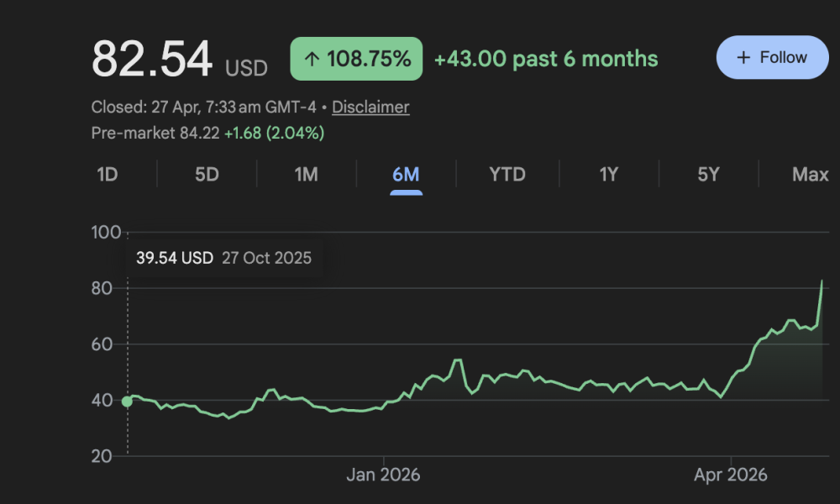Click the 108.75% change badge
The image size is (840, 504).
pos(356,59)
